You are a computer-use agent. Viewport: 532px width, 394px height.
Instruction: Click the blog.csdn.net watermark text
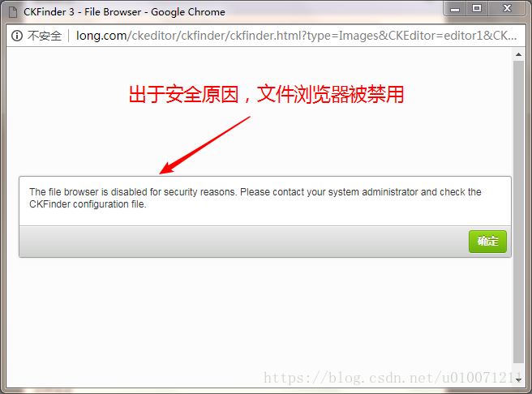pos(392,378)
